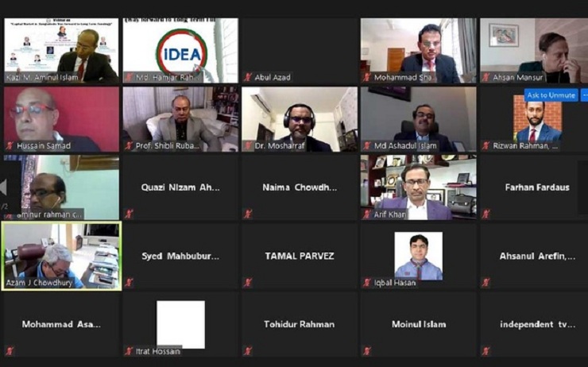588x367 pixels.
Task: Click muted mic icon on TAMAL PARVEZ tile
Action: point(247,283)
